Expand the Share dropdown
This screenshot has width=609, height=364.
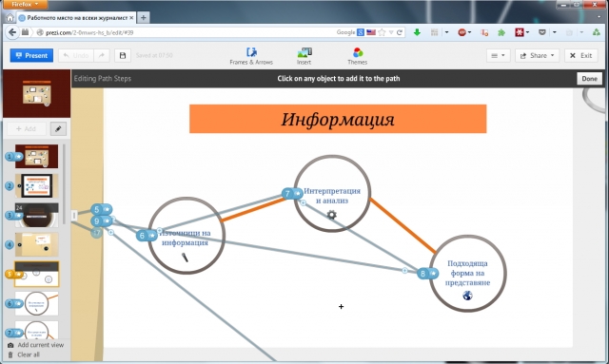click(x=537, y=55)
